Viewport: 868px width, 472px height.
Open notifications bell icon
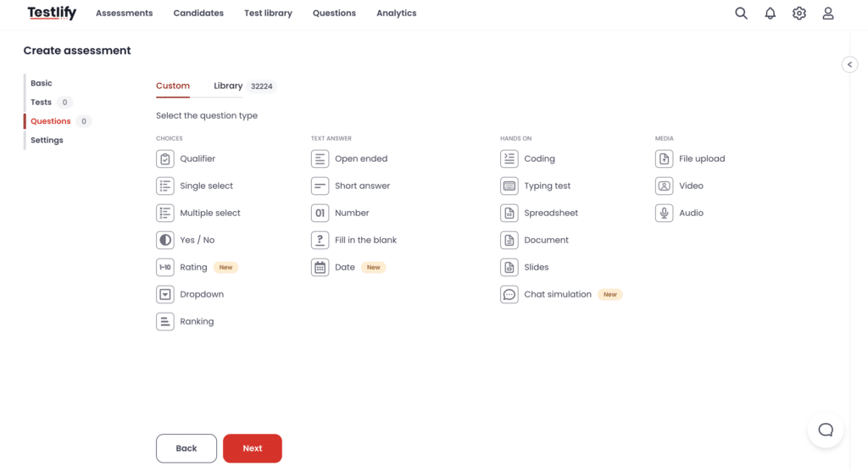tap(770, 14)
